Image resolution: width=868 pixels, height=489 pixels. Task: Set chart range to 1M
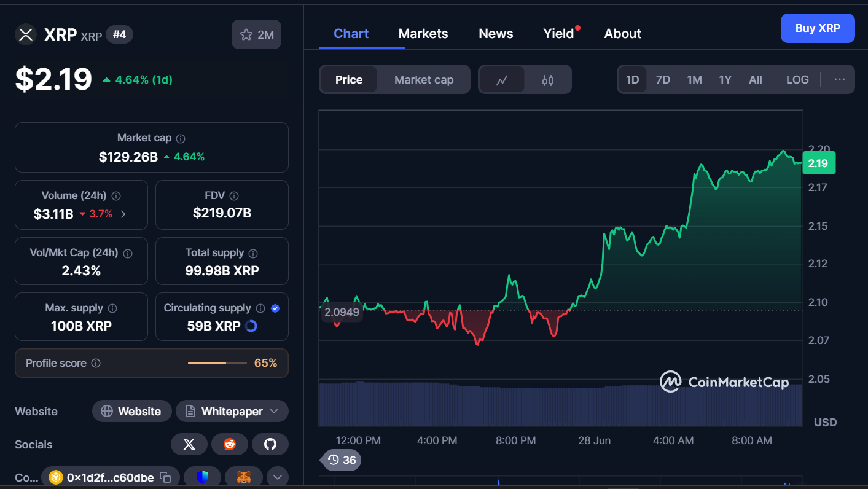pyautogui.click(x=694, y=80)
